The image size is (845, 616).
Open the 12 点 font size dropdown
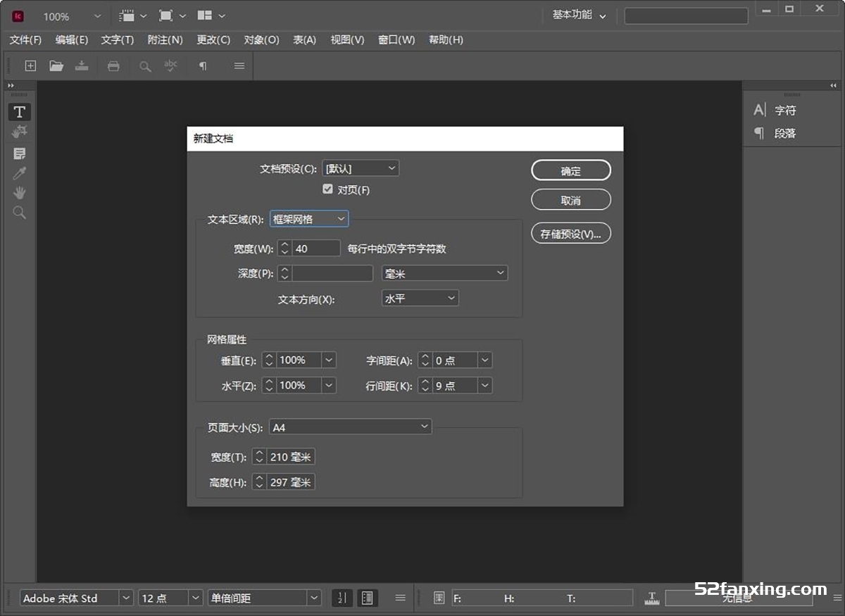pos(196,598)
